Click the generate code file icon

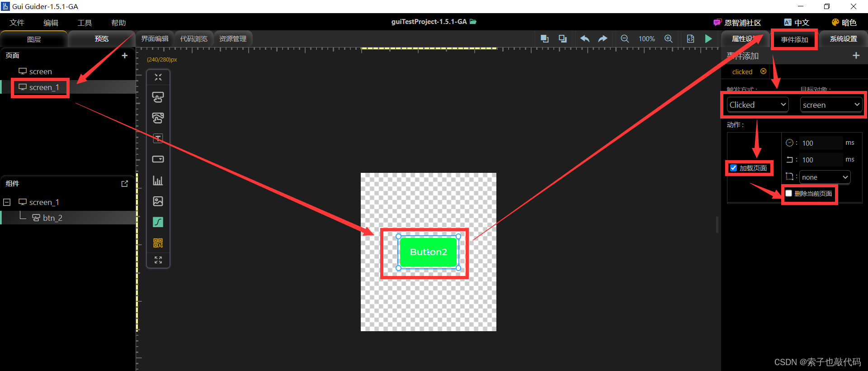pyautogui.click(x=690, y=39)
